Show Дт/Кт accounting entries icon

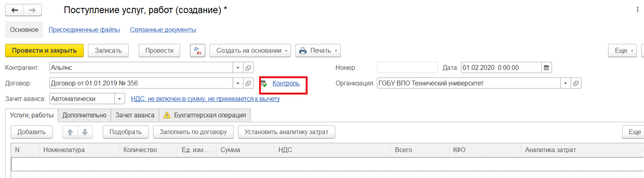tap(198, 51)
